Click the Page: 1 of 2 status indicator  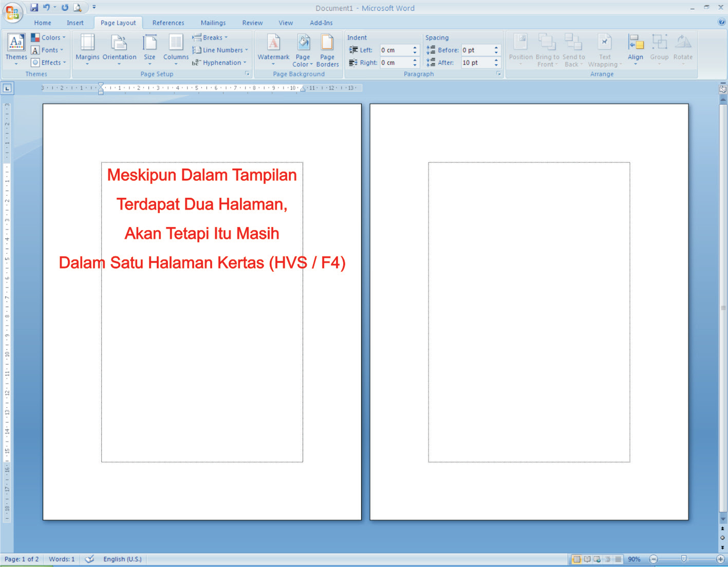click(22, 559)
